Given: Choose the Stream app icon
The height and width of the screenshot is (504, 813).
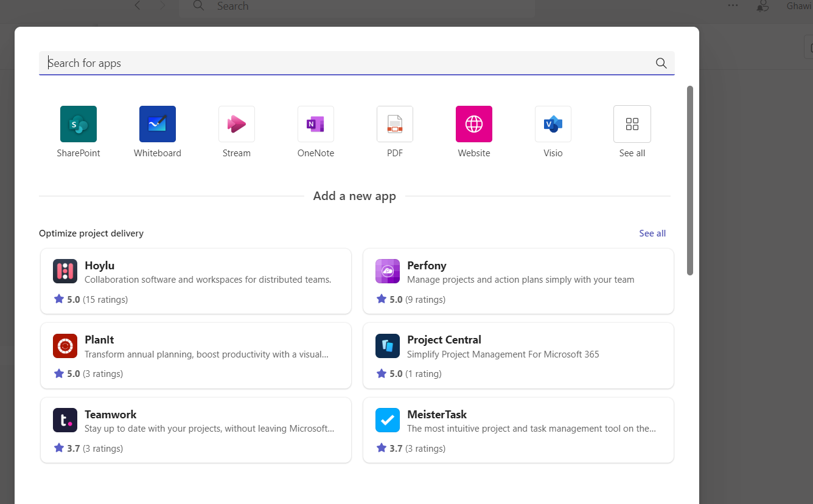Looking at the screenshot, I should 237,124.
